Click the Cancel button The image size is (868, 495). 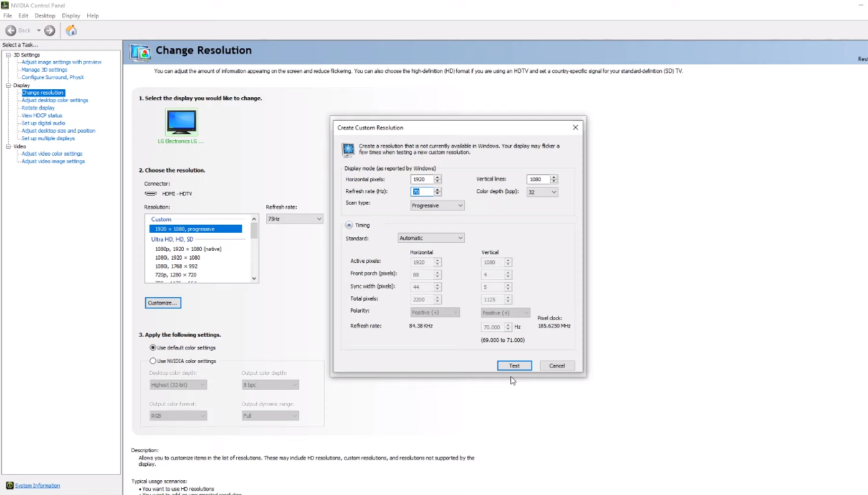pyautogui.click(x=557, y=366)
